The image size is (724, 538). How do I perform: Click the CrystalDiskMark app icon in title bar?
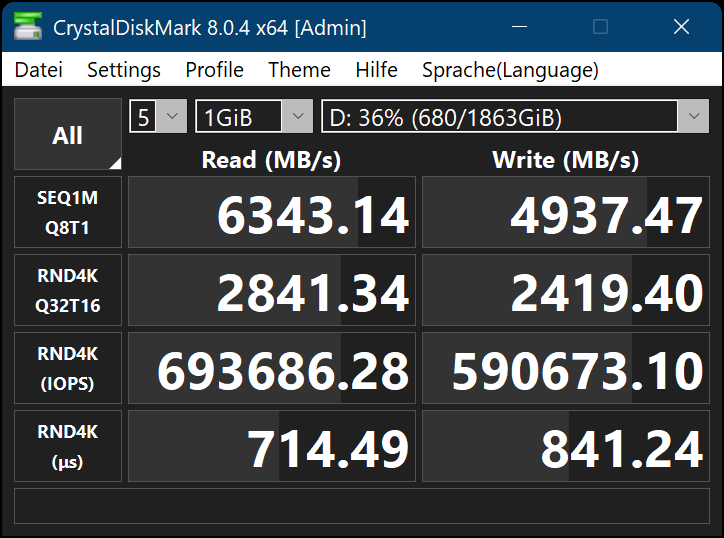pyautogui.click(x=28, y=26)
